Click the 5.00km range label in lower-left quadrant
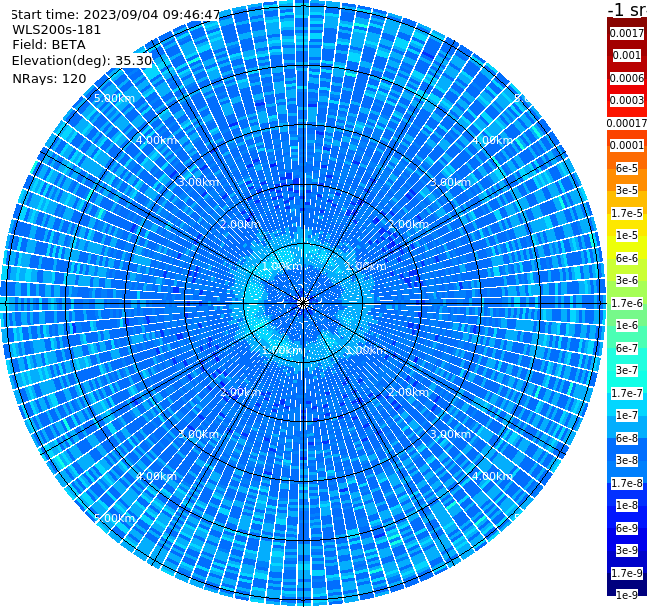This screenshot has width=647, height=607. coord(114,518)
